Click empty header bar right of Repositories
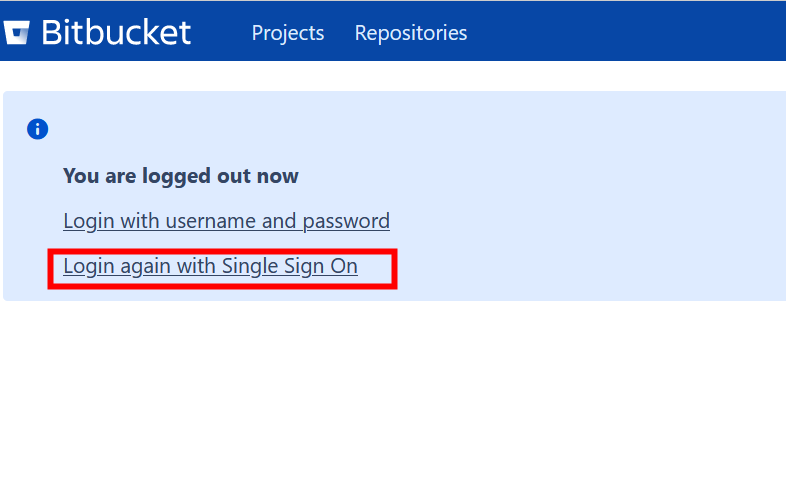Screen dimensions: 786x478 [630, 32]
